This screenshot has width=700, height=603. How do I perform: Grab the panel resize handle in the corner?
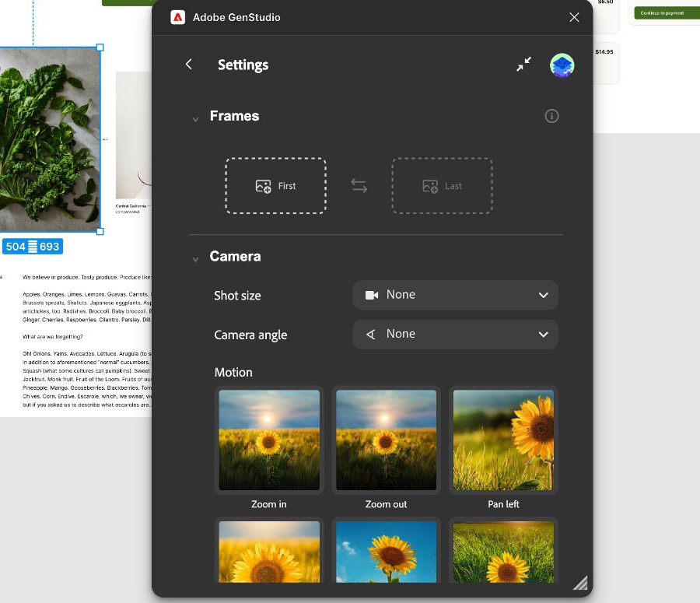580,584
